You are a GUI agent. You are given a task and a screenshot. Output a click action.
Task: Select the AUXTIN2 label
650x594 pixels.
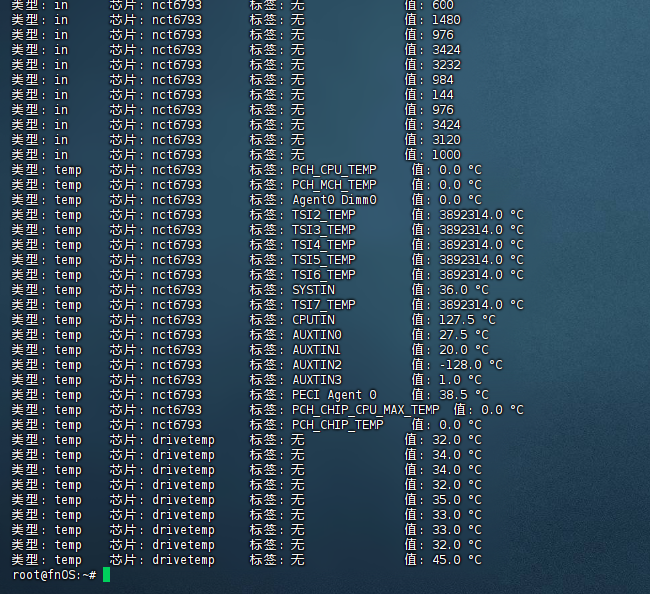(x=317, y=365)
